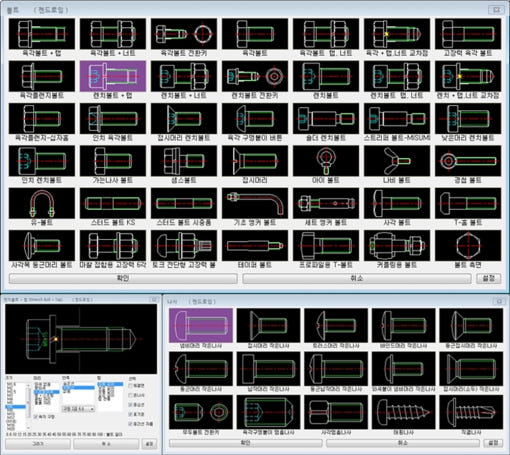Pick the 육각볼트 전환키 bolt with circle view
Viewport: 510px width, 455px height.
[184, 34]
